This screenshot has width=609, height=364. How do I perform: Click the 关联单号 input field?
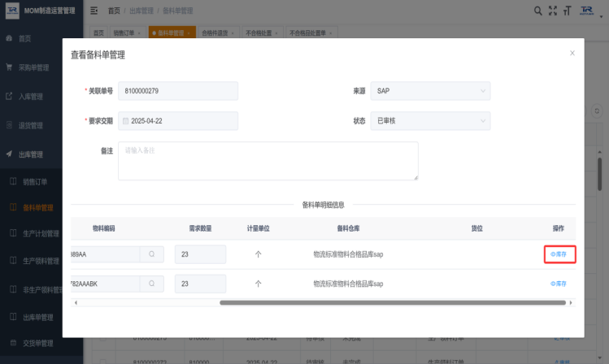click(x=178, y=91)
